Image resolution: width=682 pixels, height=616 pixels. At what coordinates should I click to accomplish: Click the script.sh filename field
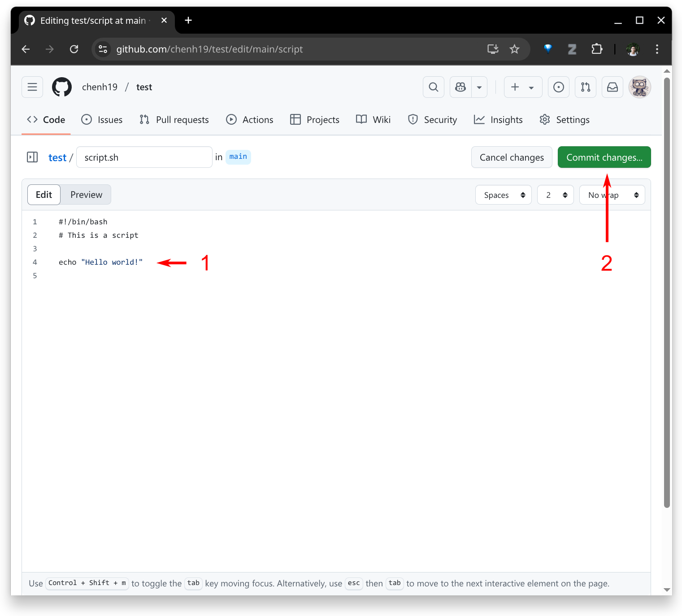[144, 157]
